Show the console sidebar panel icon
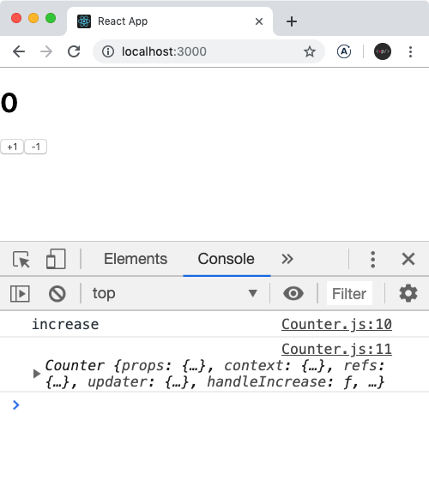 tap(20, 293)
